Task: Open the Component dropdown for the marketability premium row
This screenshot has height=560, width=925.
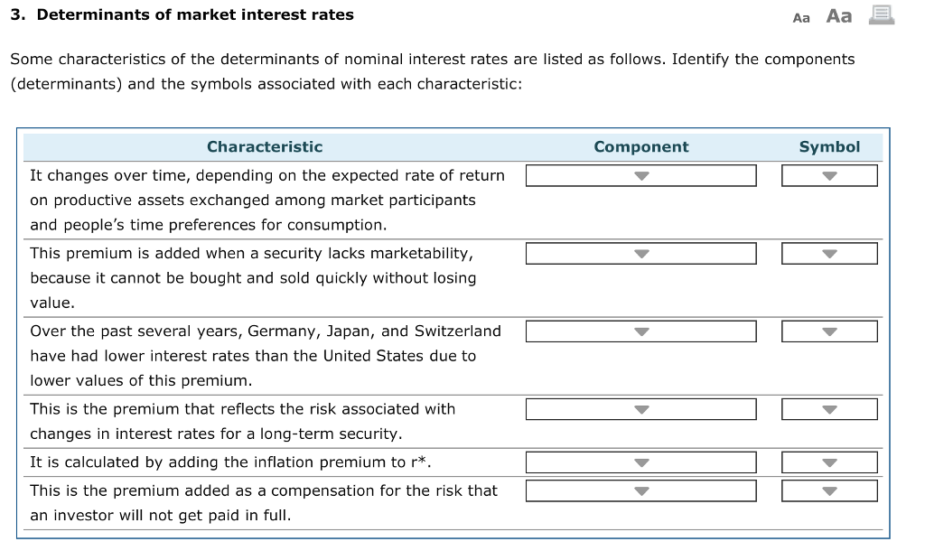Action: [x=640, y=253]
